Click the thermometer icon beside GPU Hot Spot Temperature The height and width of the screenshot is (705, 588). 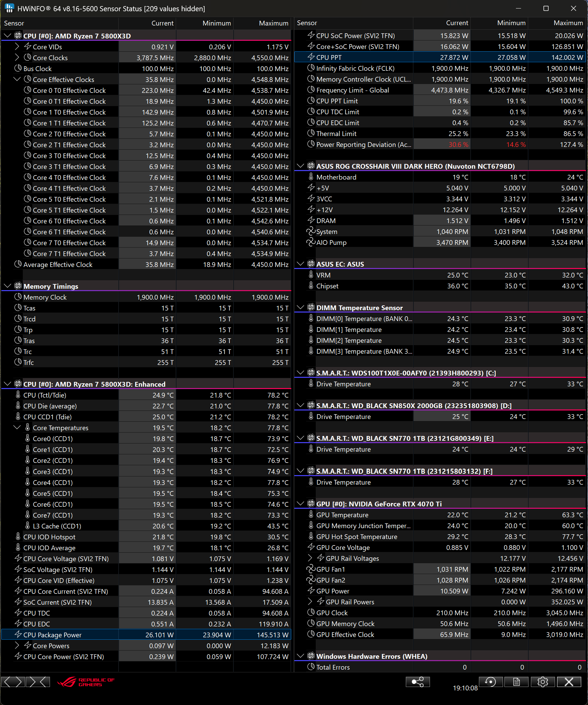click(311, 536)
